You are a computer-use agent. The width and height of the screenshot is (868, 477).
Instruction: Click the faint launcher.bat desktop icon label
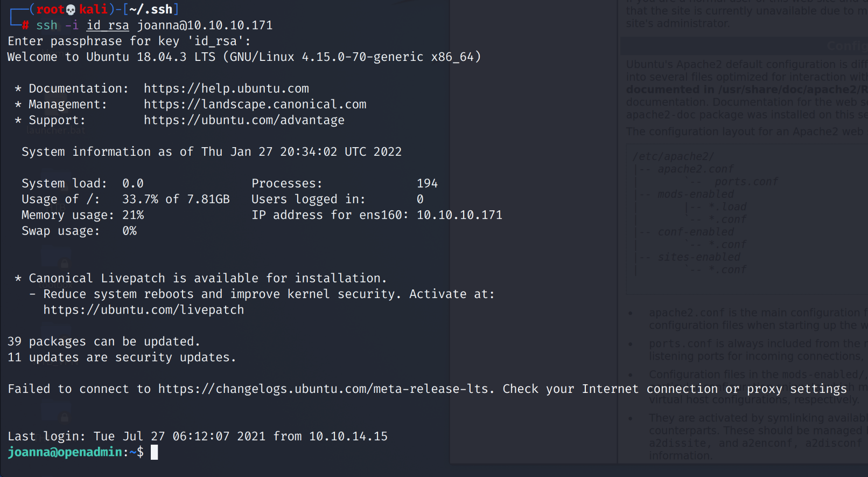tap(55, 130)
